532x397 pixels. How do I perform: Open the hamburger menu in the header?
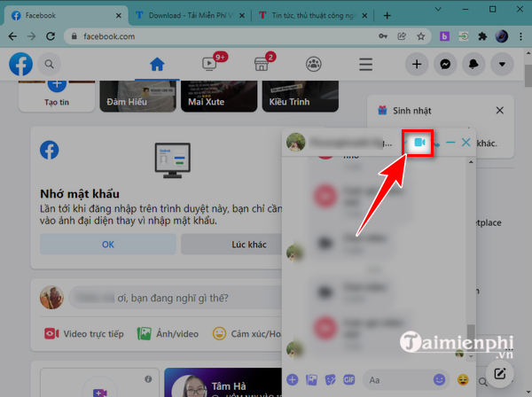click(x=365, y=64)
